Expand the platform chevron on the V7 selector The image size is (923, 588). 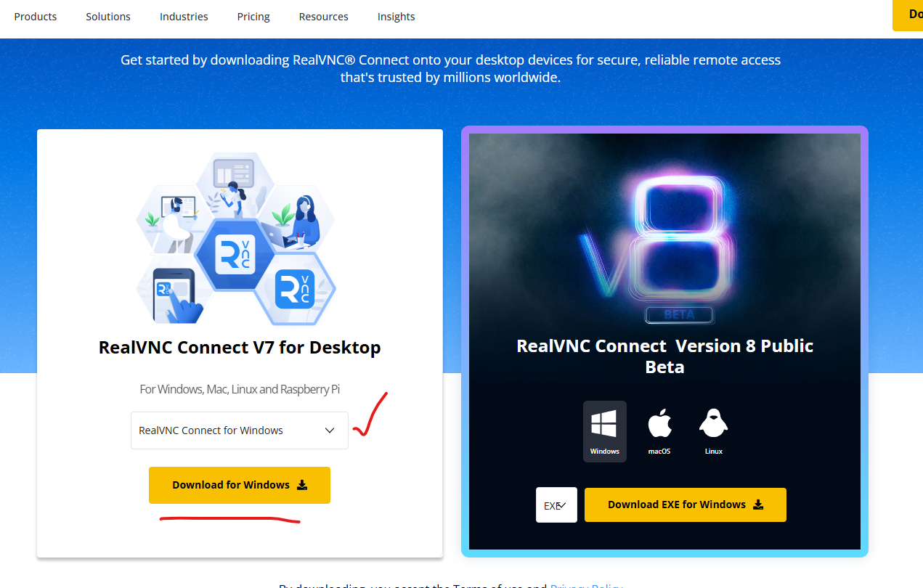tap(328, 430)
